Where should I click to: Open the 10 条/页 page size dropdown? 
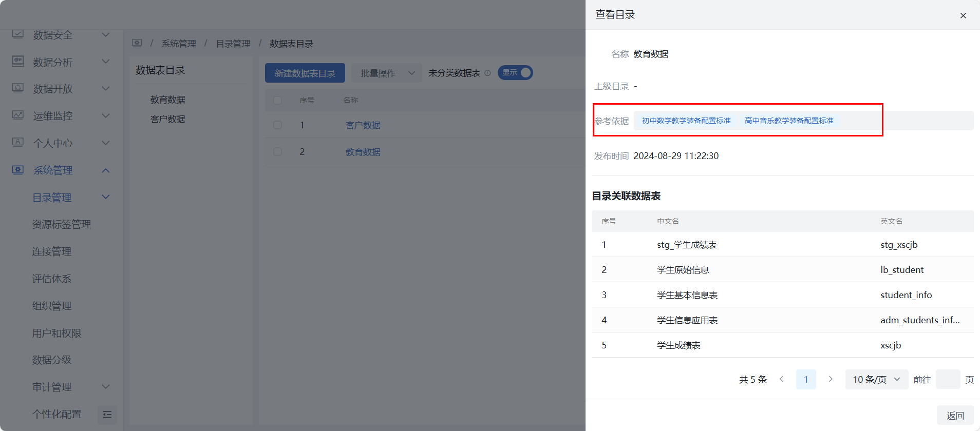click(877, 379)
